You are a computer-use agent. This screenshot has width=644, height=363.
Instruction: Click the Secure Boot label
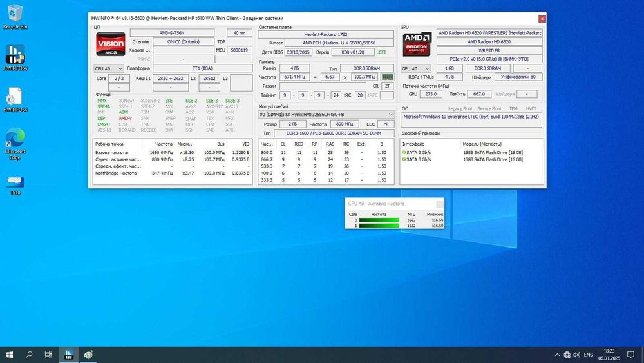click(489, 108)
